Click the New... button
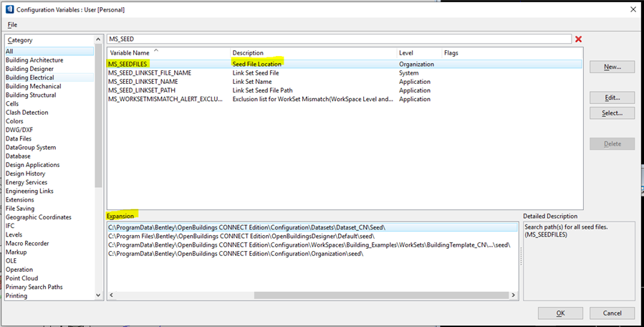 (x=612, y=67)
